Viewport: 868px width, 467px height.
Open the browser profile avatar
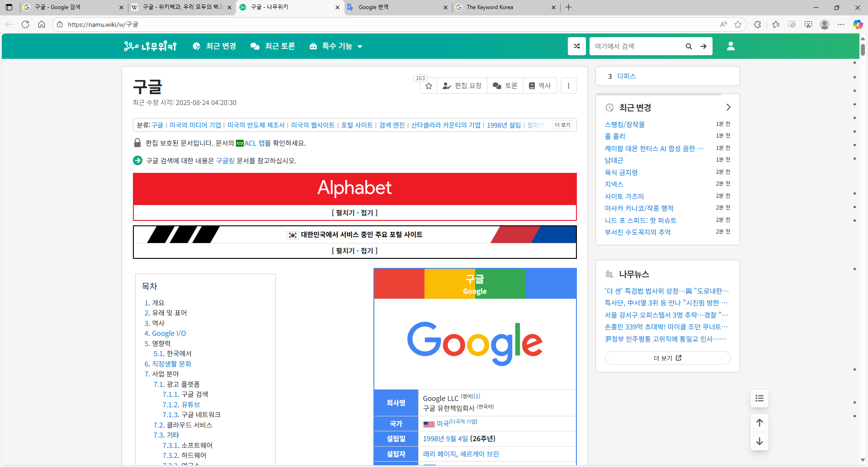point(825,24)
